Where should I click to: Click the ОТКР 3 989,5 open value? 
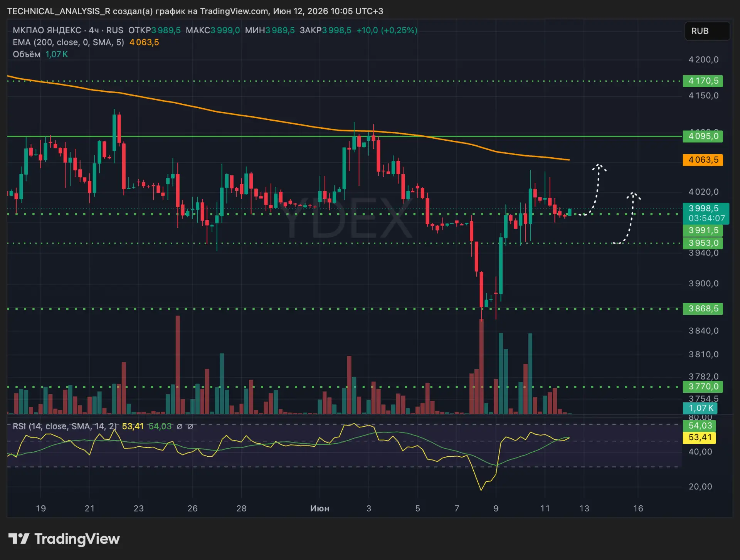(154, 30)
